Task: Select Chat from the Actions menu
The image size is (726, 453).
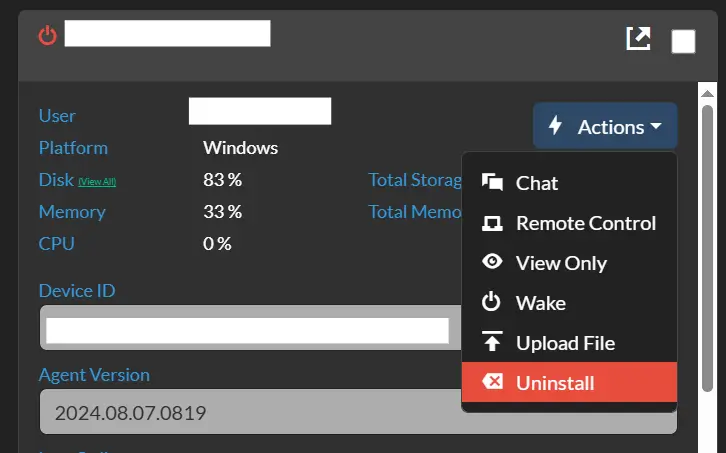Action: point(537,183)
